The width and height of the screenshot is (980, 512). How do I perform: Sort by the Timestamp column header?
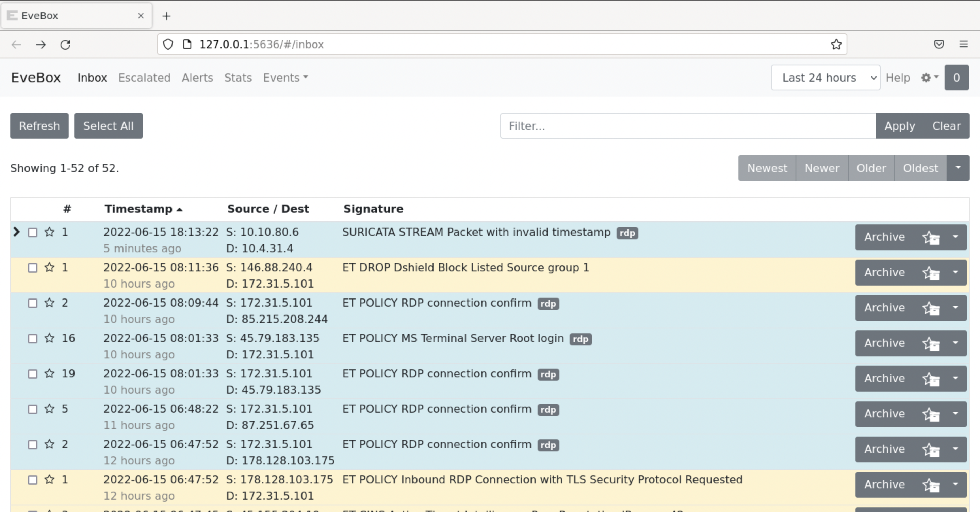(x=143, y=209)
